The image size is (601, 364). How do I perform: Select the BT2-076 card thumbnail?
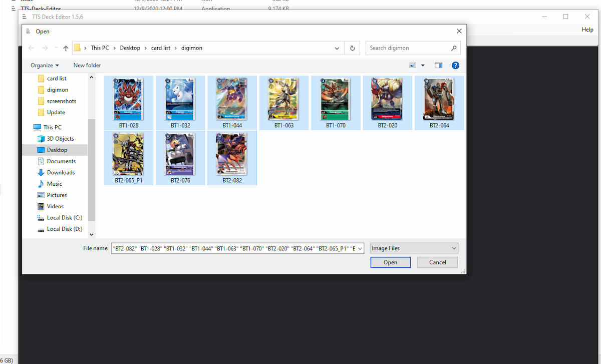(180, 155)
